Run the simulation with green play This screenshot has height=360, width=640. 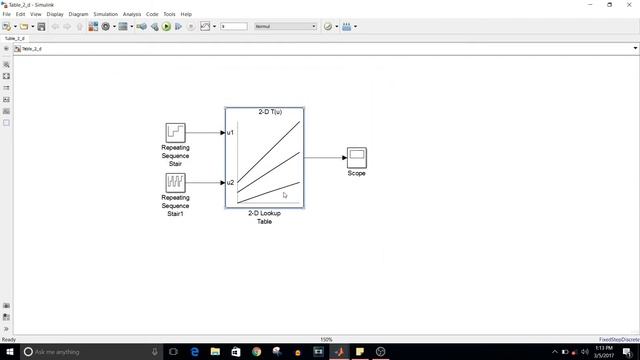(x=166, y=27)
